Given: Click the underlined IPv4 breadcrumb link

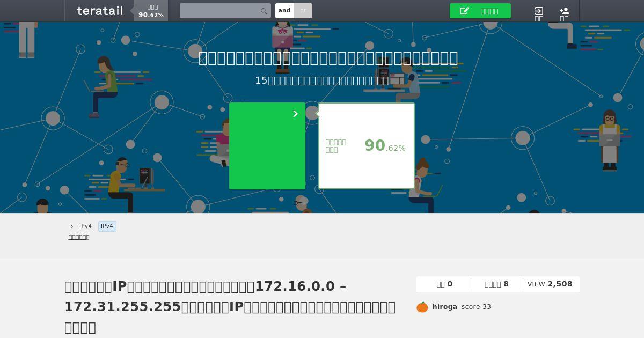Looking at the screenshot, I should click(x=85, y=226).
